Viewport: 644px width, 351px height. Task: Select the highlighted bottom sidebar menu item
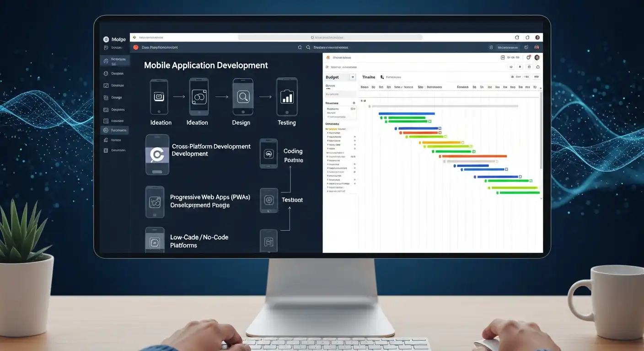[x=114, y=130]
